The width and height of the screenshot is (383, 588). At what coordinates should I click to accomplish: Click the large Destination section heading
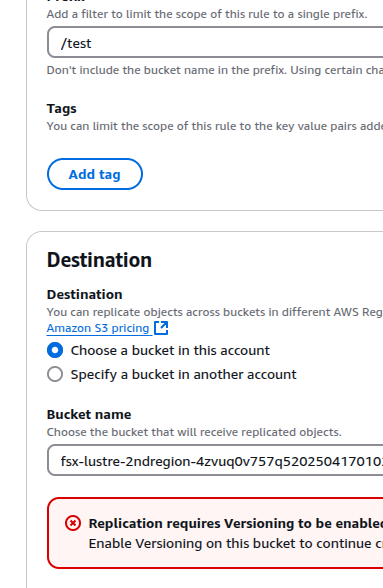coord(99,260)
